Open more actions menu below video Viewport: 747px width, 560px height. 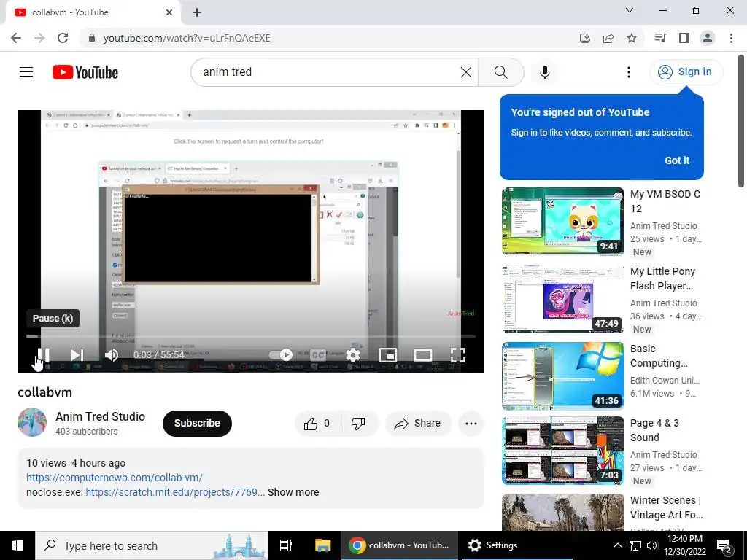471,424
